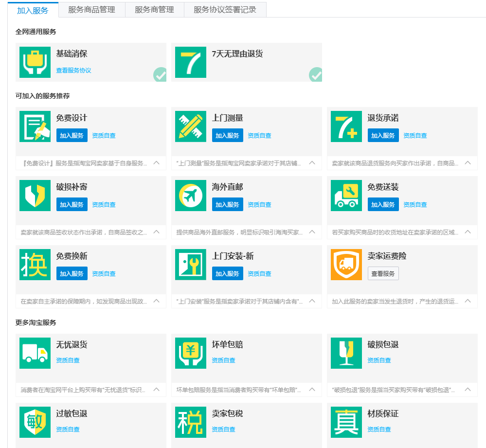Open the 服务商品管理 tab
The width and height of the screenshot is (486, 448).
click(x=92, y=10)
